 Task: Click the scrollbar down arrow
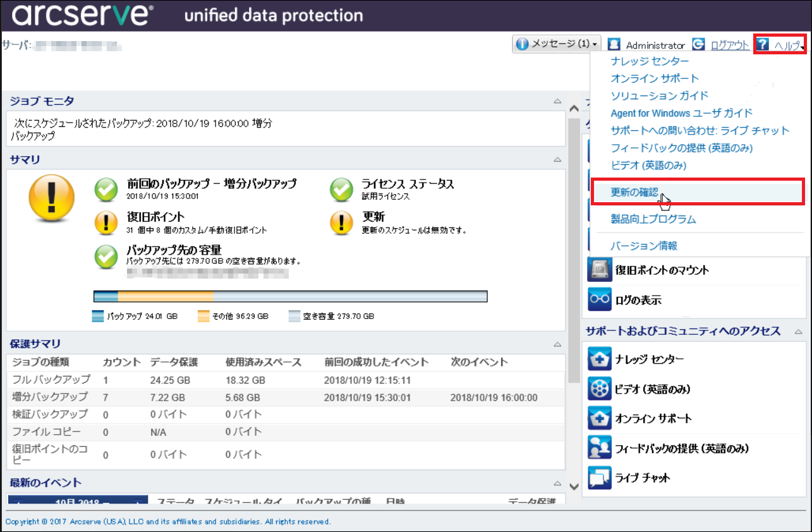tap(574, 487)
